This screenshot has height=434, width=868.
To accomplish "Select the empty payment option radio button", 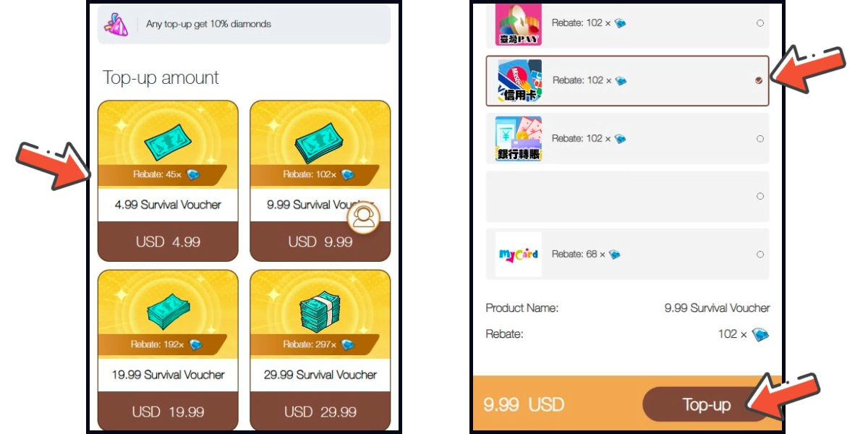I will click(759, 196).
